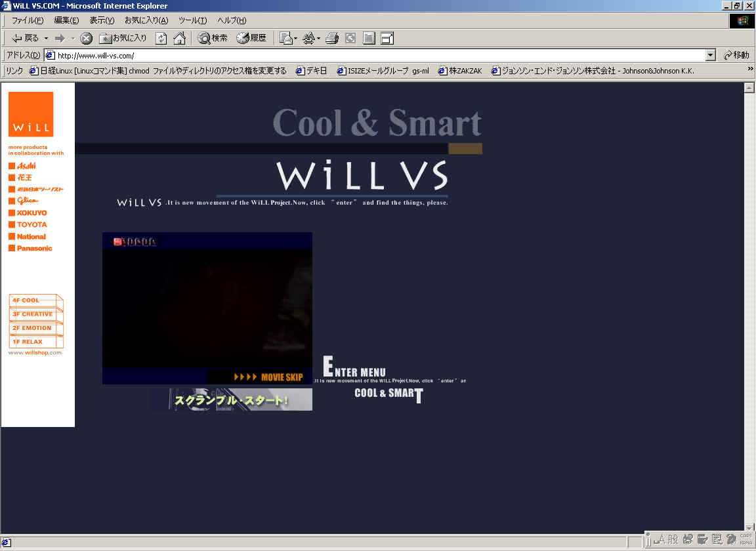
Task: Click the Mail toolbar icon
Action: [x=287, y=39]
